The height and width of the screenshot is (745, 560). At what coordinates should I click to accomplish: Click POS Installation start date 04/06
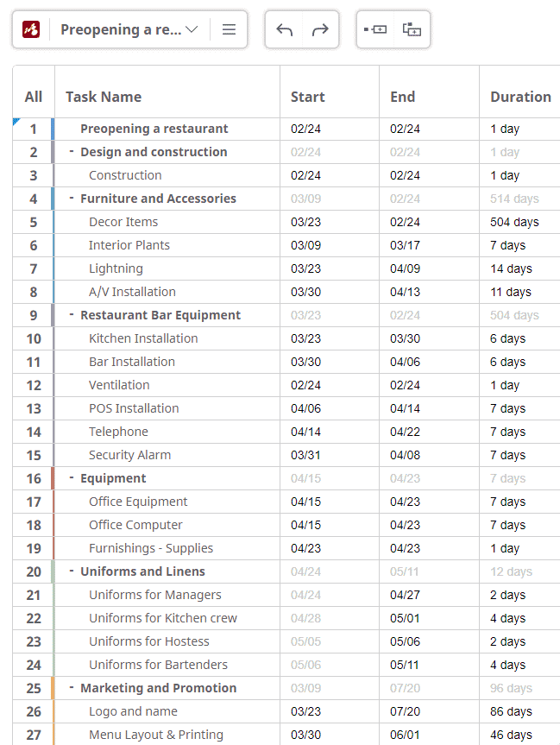click(306, 408)
